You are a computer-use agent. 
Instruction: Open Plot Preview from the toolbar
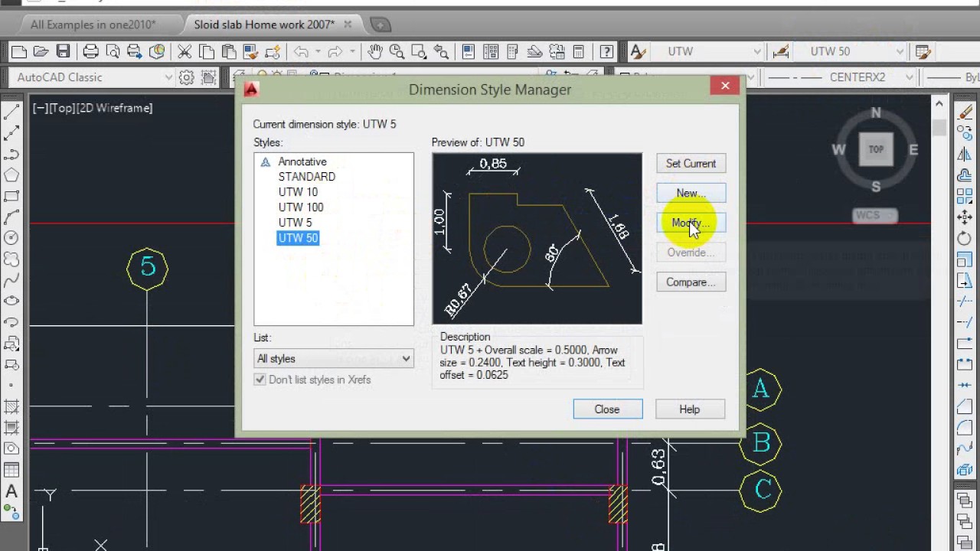[113, 52]
